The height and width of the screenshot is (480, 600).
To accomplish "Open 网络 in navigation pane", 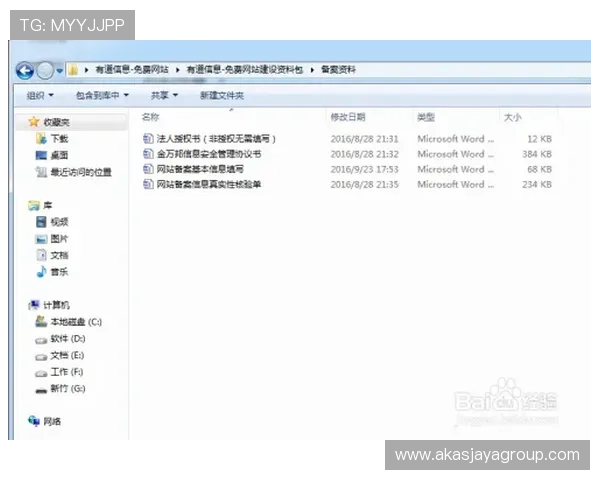I will [x=52, y=421].
